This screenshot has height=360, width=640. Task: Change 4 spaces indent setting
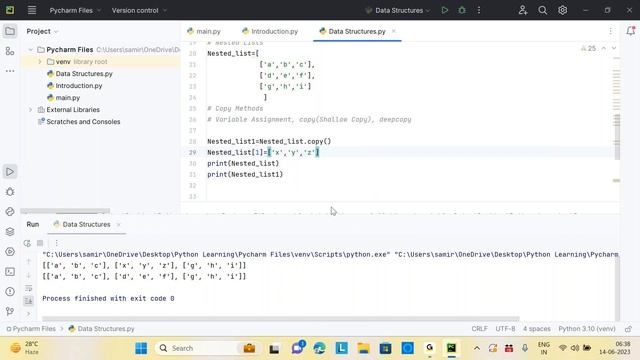[537, 329]
